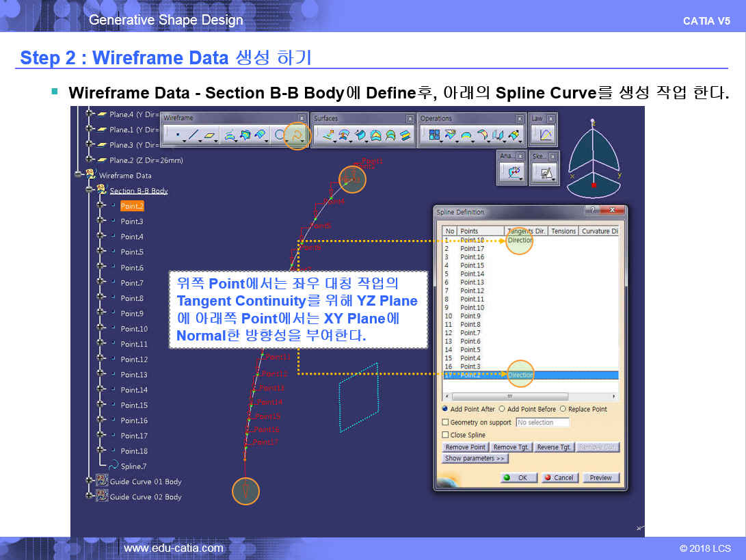Enable the Geometry on support checkbox
The image size is (746, 560).
point(446,423)
